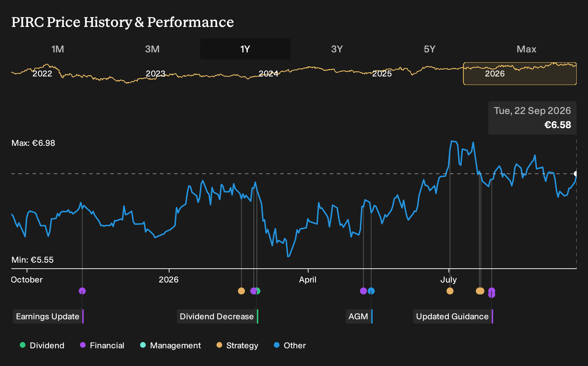Click 2022 in the overview mini chart
The image size is (588, 366).
pos(42,74)
